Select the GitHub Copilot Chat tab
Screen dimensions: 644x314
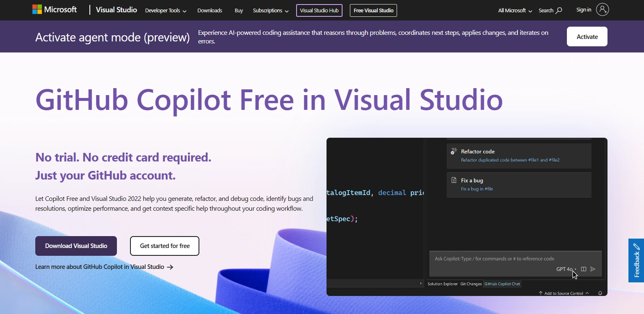(x=502, y=284)
